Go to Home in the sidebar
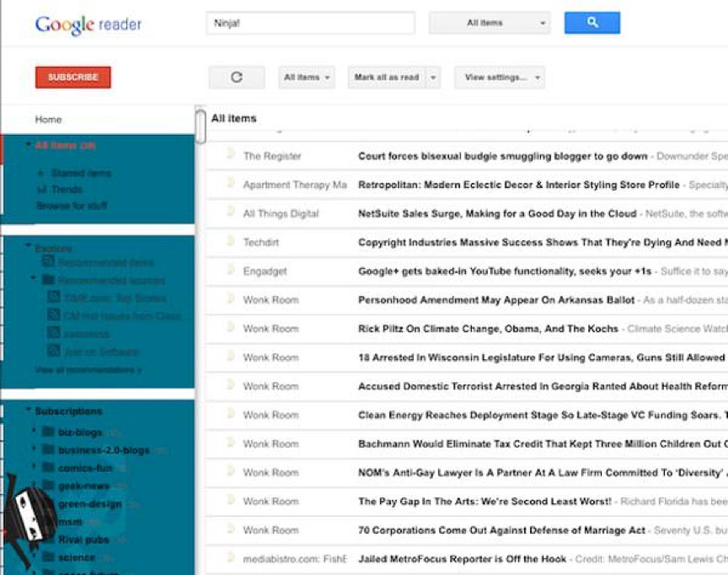 48,120
